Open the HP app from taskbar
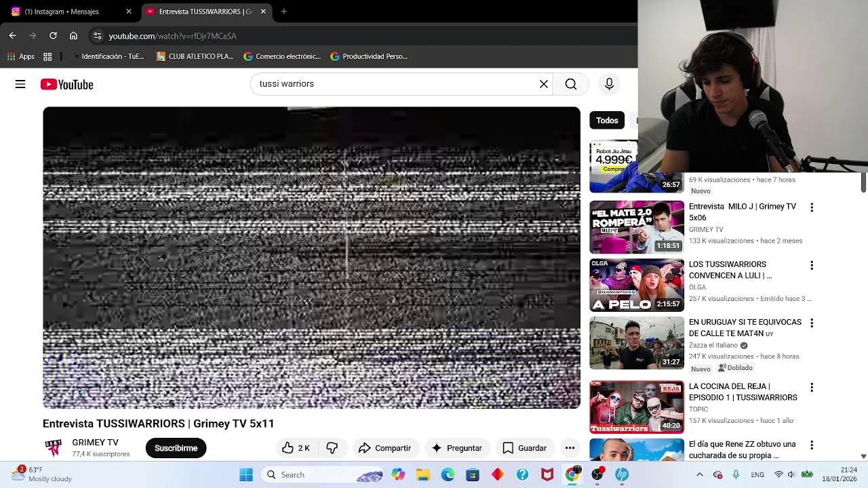The width and height of the screenshot is (868, 488). 622,474
